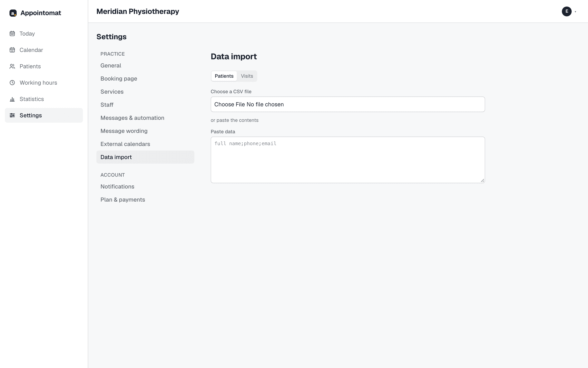Open Booking page settings
This screenshot has height=368, width=588.
point(145,79)
